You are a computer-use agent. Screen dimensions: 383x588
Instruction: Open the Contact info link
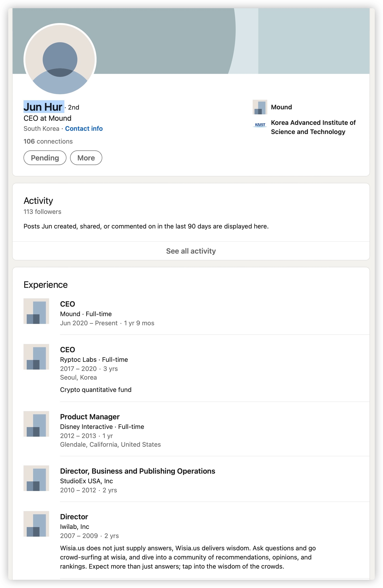tap(84, 129)
